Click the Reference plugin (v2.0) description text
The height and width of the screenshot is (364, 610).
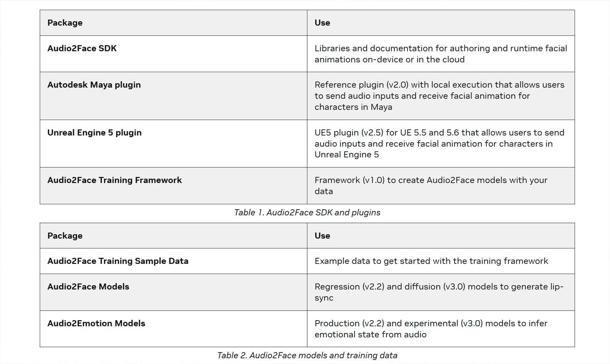439,96
